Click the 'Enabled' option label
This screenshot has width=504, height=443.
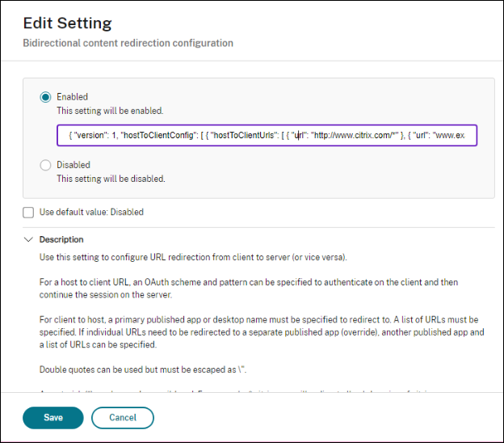pyautogui.click(x=72, y=97)
